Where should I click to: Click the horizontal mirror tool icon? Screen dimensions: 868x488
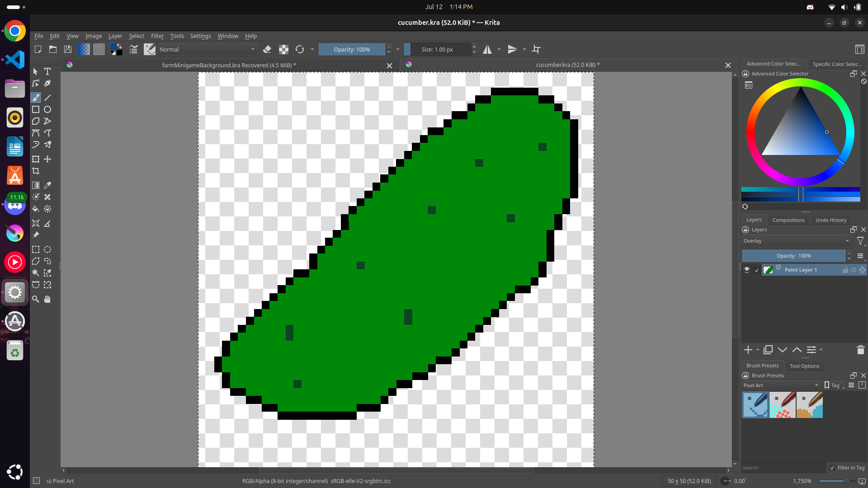coord(487,49)
